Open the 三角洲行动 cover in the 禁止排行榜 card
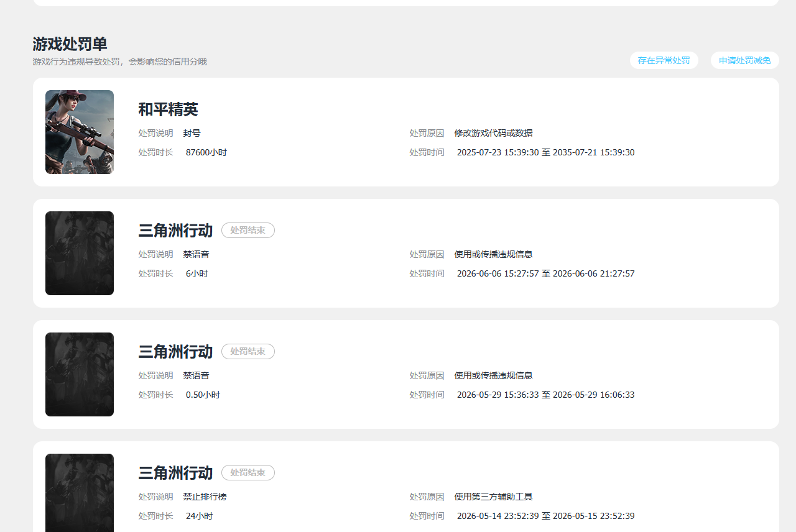This screenshot has height=532, width=796. coord(80,493)
